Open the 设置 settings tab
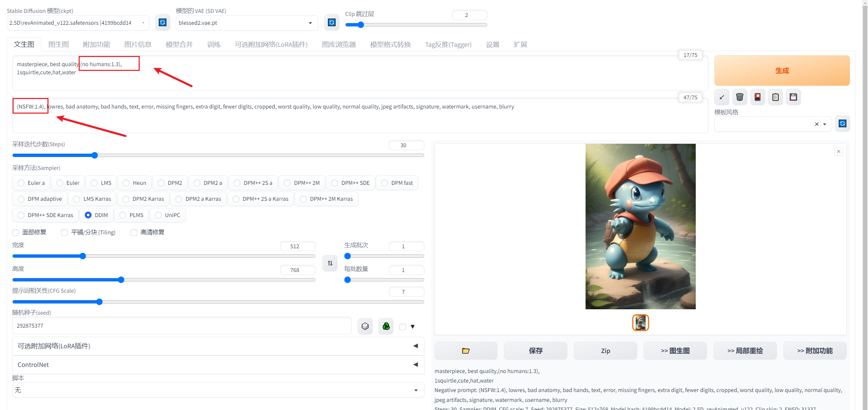Screen dimensions: 868x410 point(493,44)
